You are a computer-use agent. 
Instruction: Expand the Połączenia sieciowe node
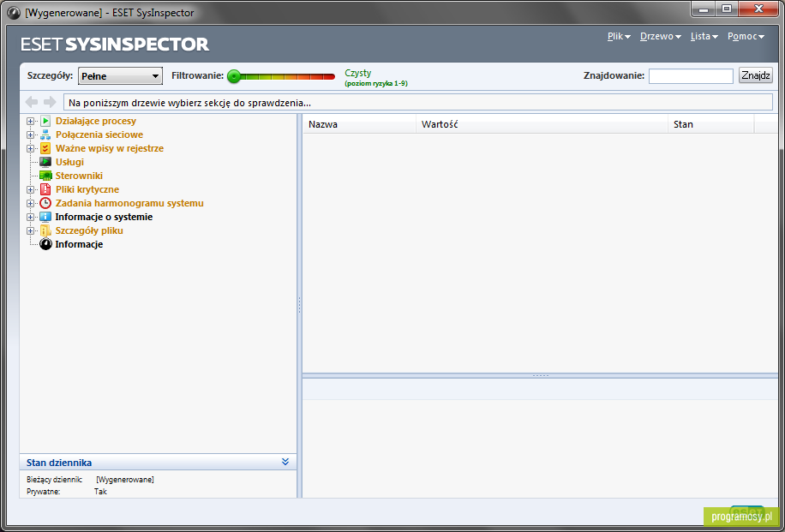[x=31, y=134]
